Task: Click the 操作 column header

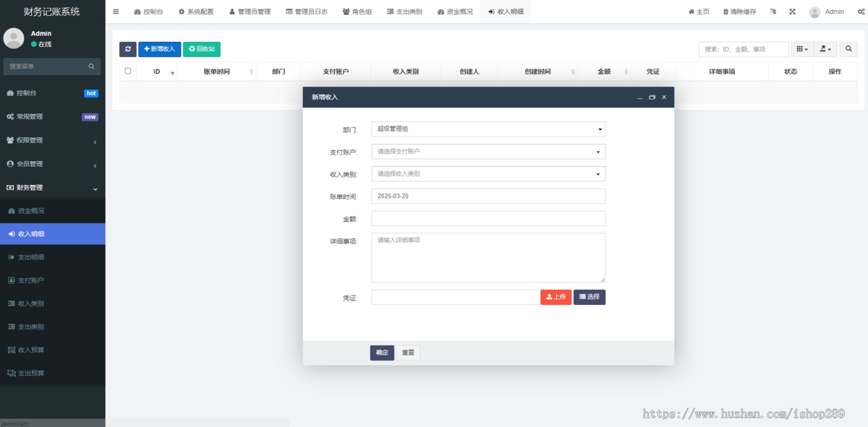Action: tap(835, 72)
